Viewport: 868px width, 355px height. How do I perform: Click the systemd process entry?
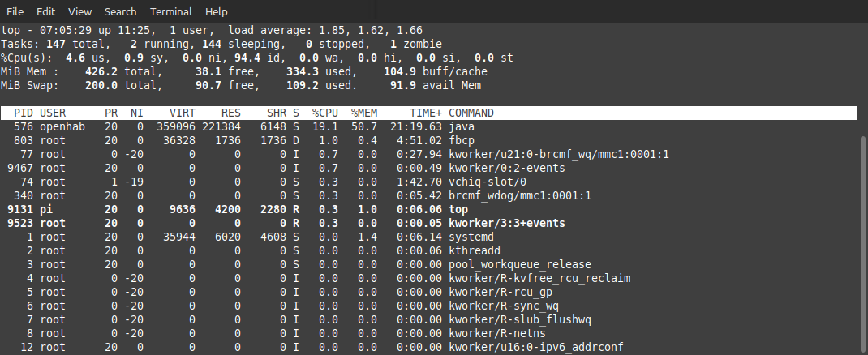[x=472, y=237]
